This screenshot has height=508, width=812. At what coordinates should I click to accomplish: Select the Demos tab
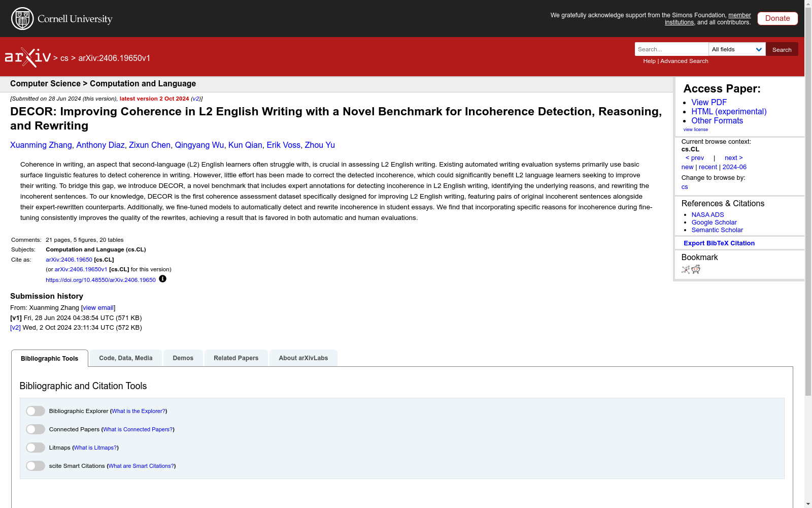(x=183, y=358)
